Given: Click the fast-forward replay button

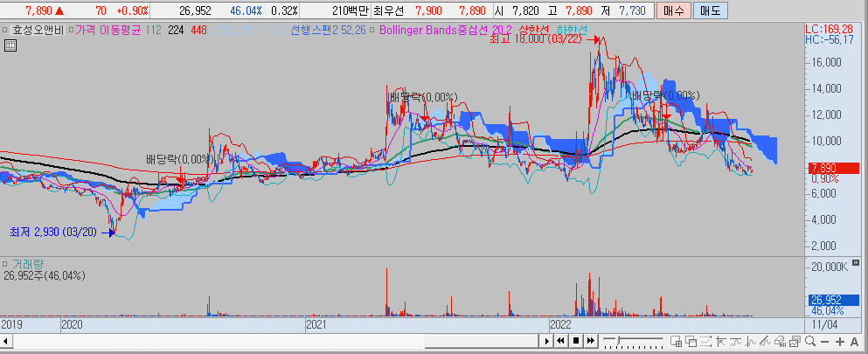Looking at the screenshot, I should point(591,341).
